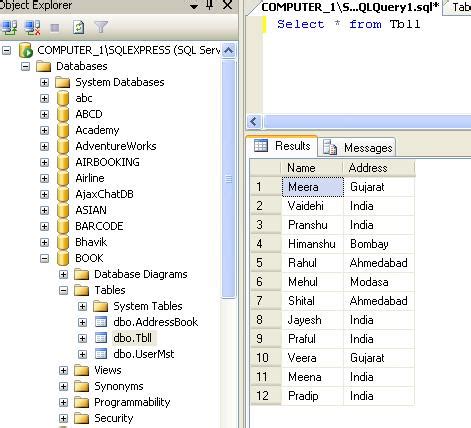Click the SQLEXPRESS server icon
This screenshot has height=428, width=471.
click(26, 50)
